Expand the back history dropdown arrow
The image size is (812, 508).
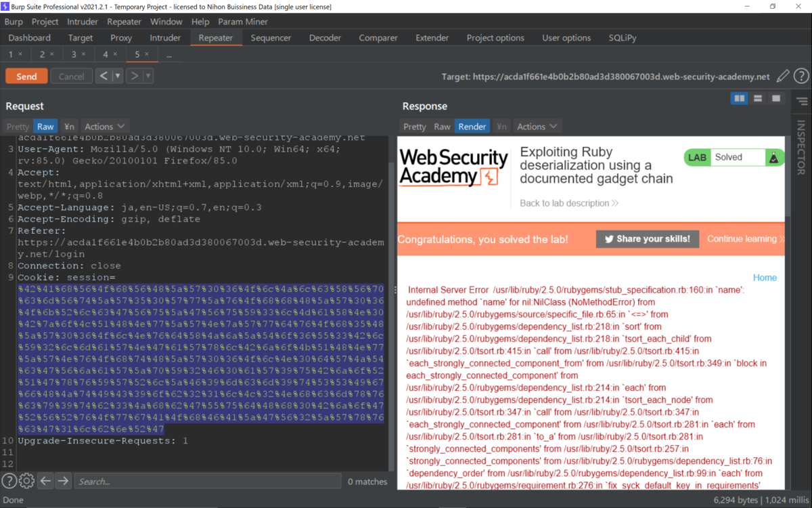tap(117, 76)
